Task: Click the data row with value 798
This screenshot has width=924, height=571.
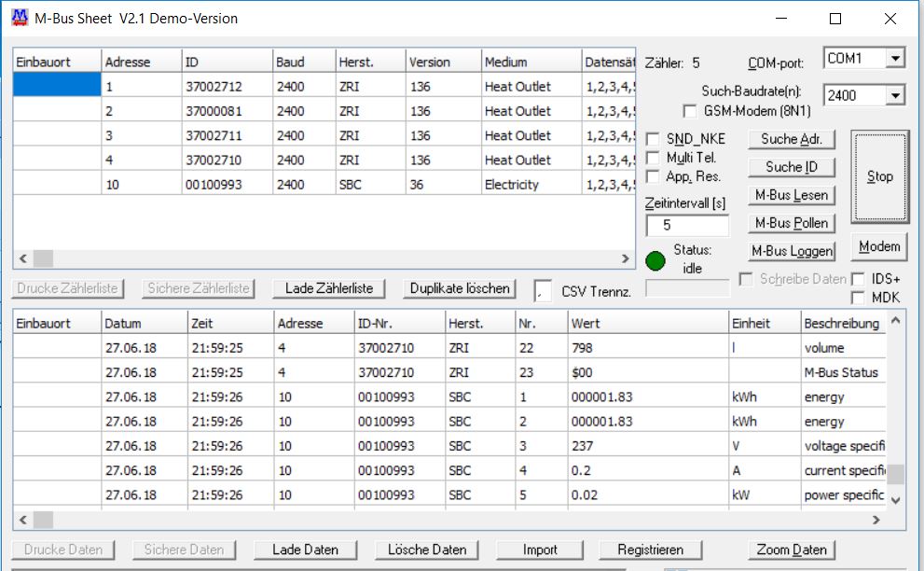Action: pyautogui.click(x=449, y=348)
